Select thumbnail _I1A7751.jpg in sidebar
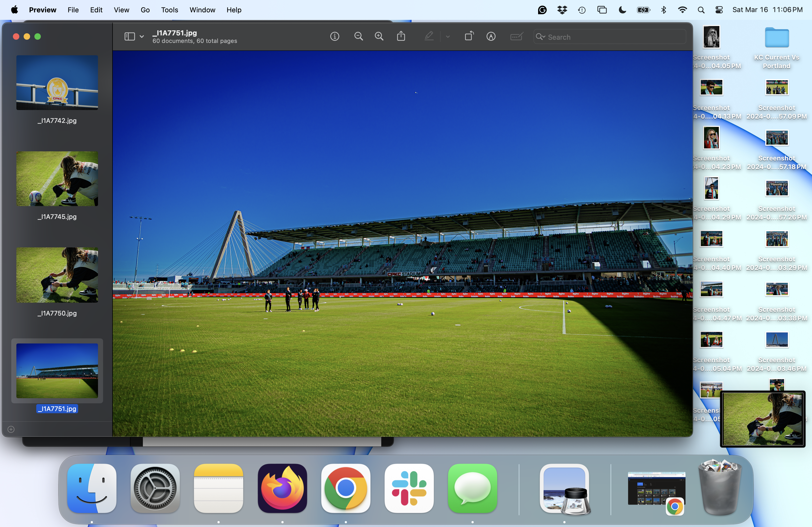 57,371
